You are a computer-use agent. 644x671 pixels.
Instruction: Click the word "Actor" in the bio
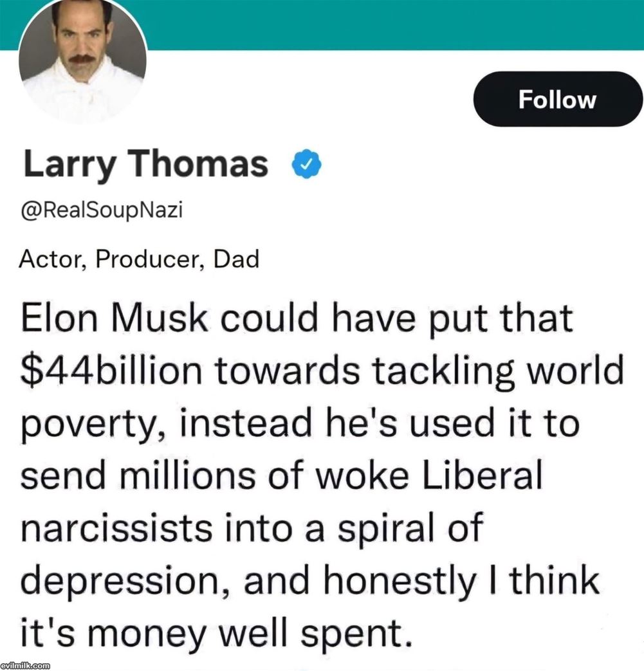[46, 259]
